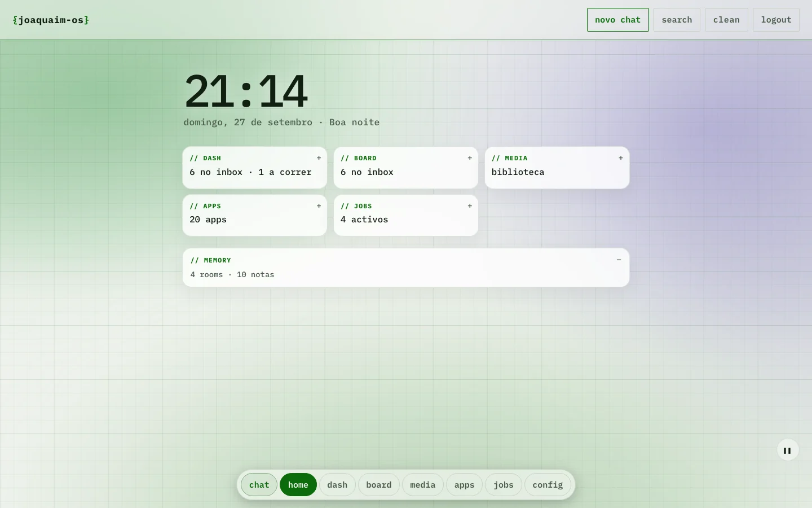The height and width of the screenshot is (508, 812).
Task: Open the jobs tab
Action: click(504, 485)
